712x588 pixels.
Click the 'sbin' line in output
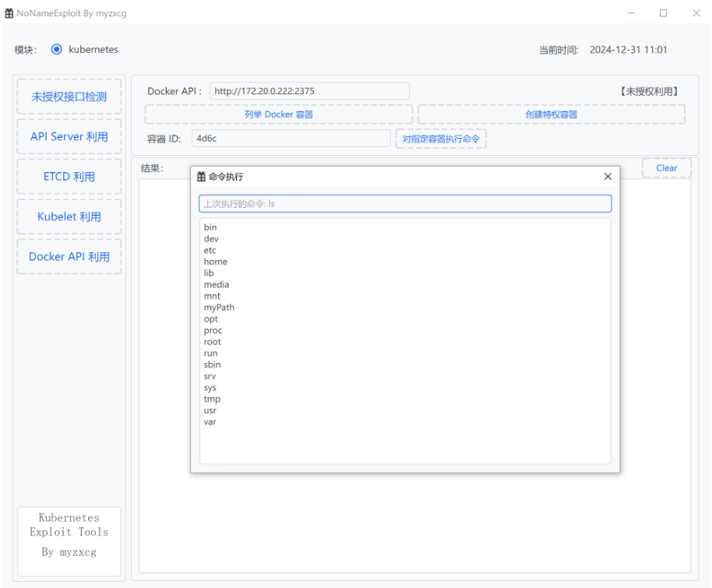212,364
